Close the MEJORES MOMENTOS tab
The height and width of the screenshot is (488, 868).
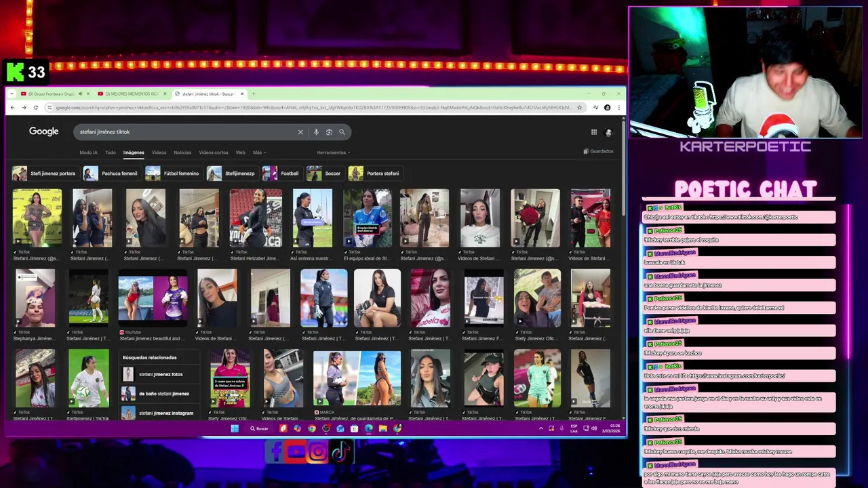click(165, 94)
